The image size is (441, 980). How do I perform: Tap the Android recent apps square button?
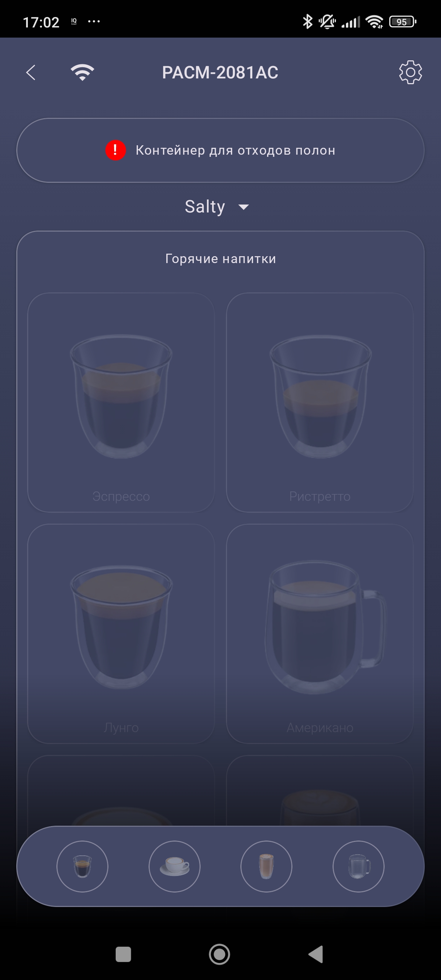(x=123, y=954)
